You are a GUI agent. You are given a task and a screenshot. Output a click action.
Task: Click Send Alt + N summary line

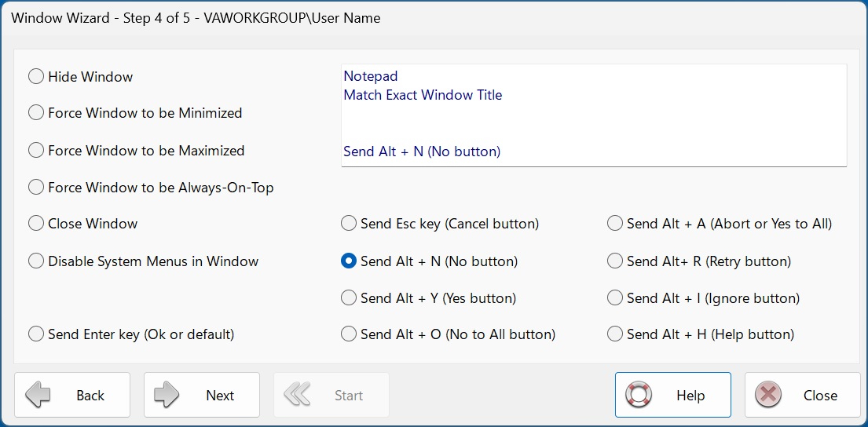pyautogui.click(x=422, y=151)
